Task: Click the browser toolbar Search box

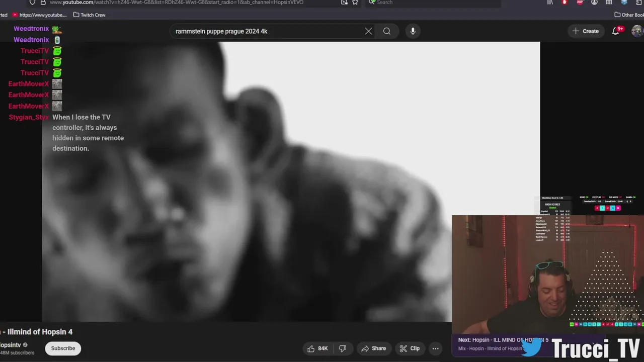Action: (x=433, y=3)
